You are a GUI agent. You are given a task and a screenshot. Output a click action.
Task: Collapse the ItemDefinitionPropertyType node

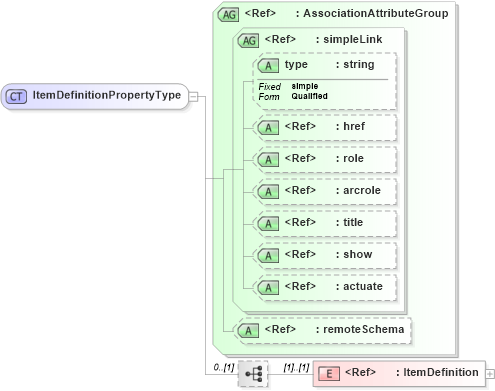193,97
